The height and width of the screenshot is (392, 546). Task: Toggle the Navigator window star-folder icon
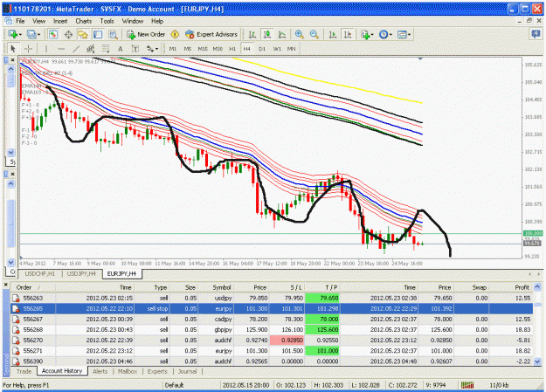[83, 34]
